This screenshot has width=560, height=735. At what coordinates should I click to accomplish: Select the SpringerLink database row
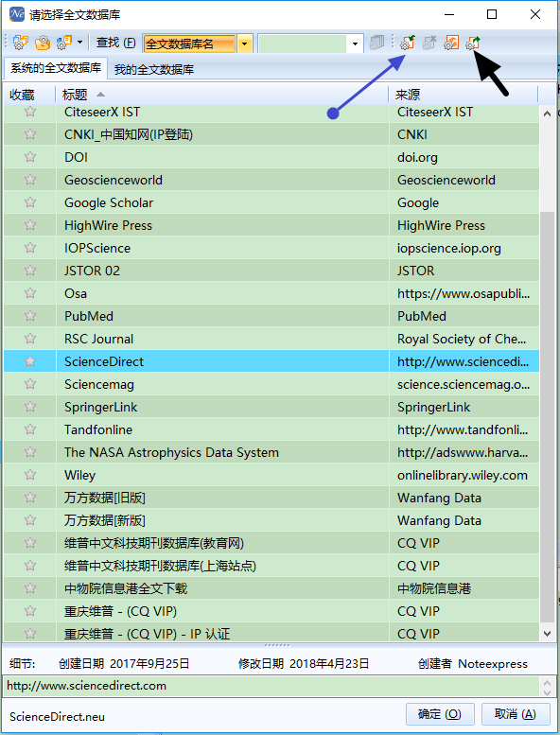click(271, 407)
